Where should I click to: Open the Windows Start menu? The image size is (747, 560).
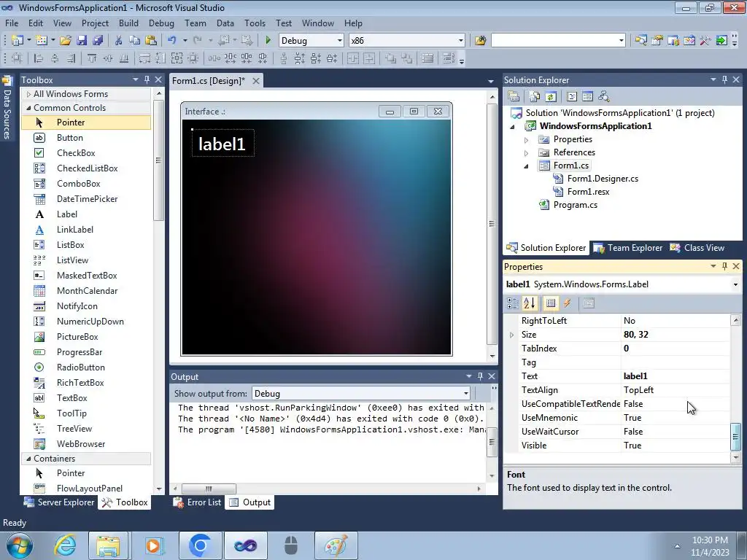coord(20,545)
